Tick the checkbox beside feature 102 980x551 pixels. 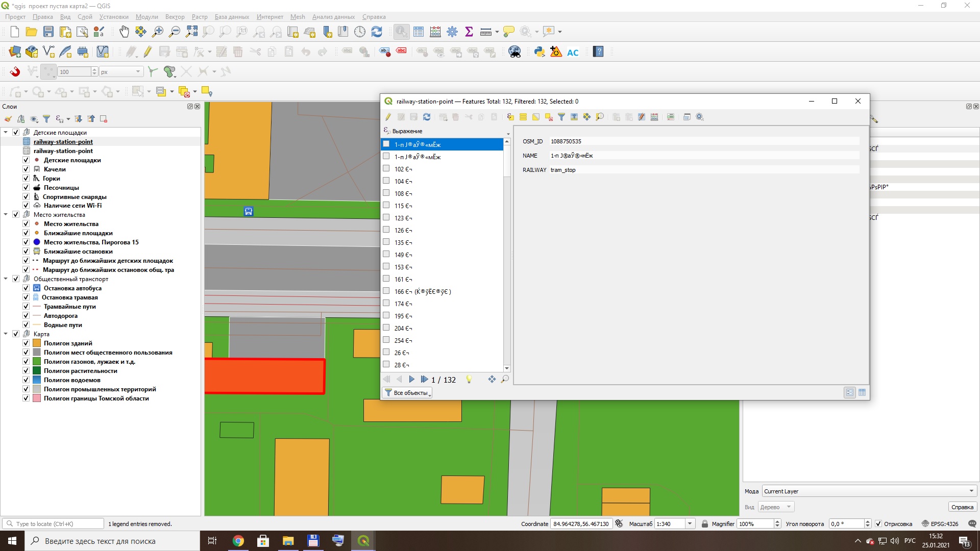(x=386, y=169)
